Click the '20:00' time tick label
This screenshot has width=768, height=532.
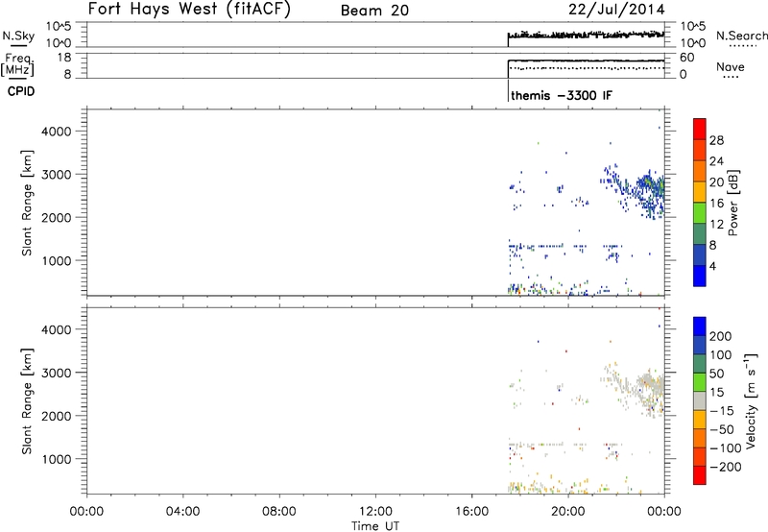coord(567,512)
